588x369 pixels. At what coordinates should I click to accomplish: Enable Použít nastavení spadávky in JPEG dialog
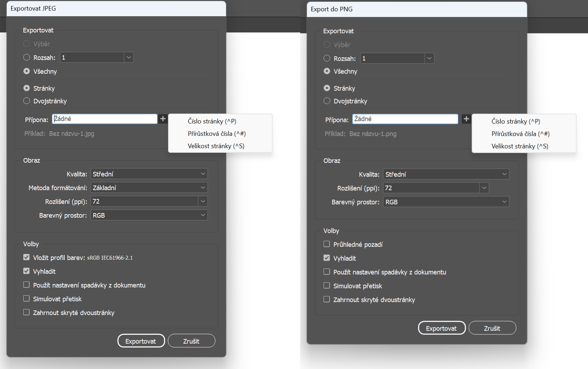click(26, 285)
